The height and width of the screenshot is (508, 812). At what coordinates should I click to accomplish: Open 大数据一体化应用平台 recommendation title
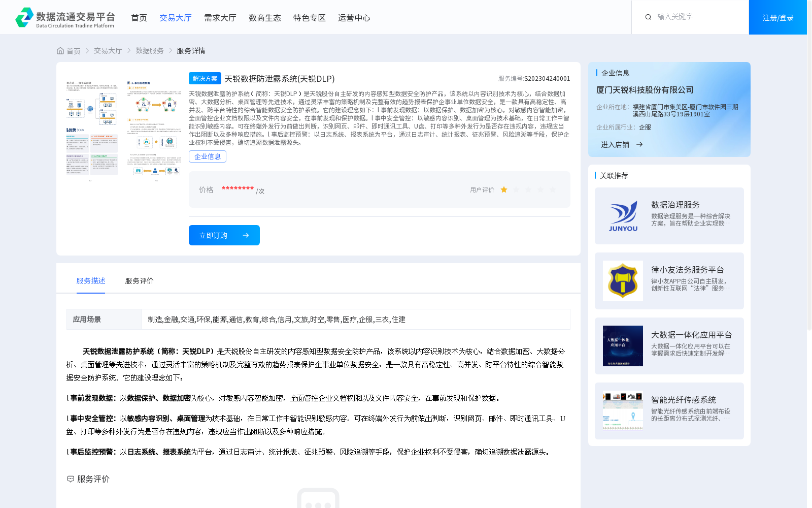point(692,335)
